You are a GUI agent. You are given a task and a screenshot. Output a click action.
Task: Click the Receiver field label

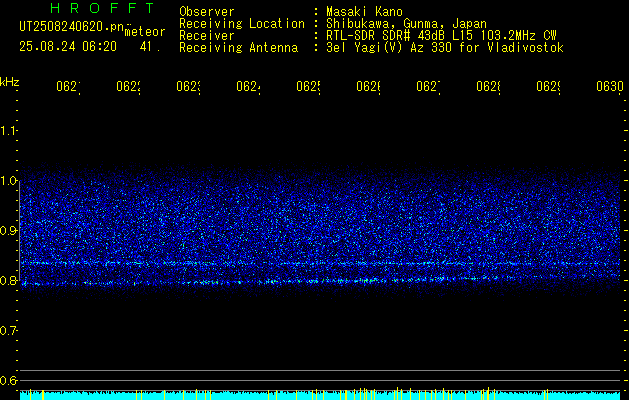(207, 36)
